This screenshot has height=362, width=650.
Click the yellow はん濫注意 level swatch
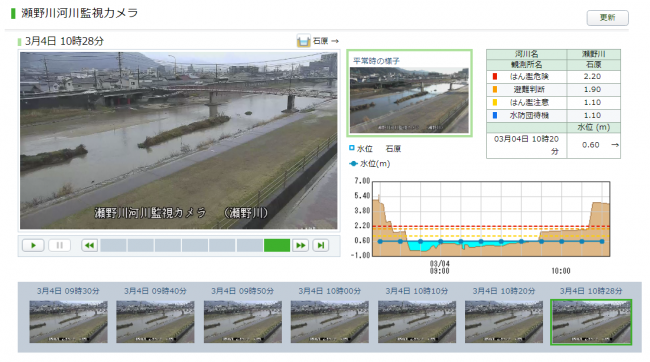(x=495, y=102)
